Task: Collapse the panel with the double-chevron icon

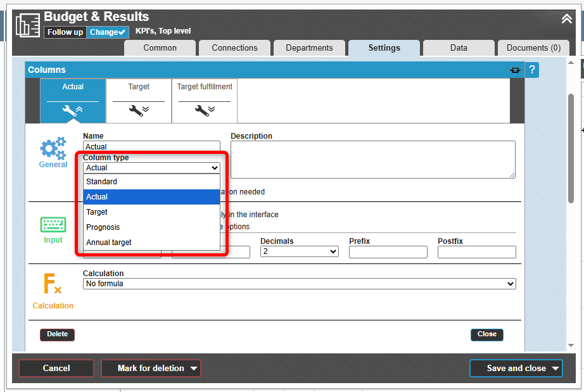Action: click(567, 19)
